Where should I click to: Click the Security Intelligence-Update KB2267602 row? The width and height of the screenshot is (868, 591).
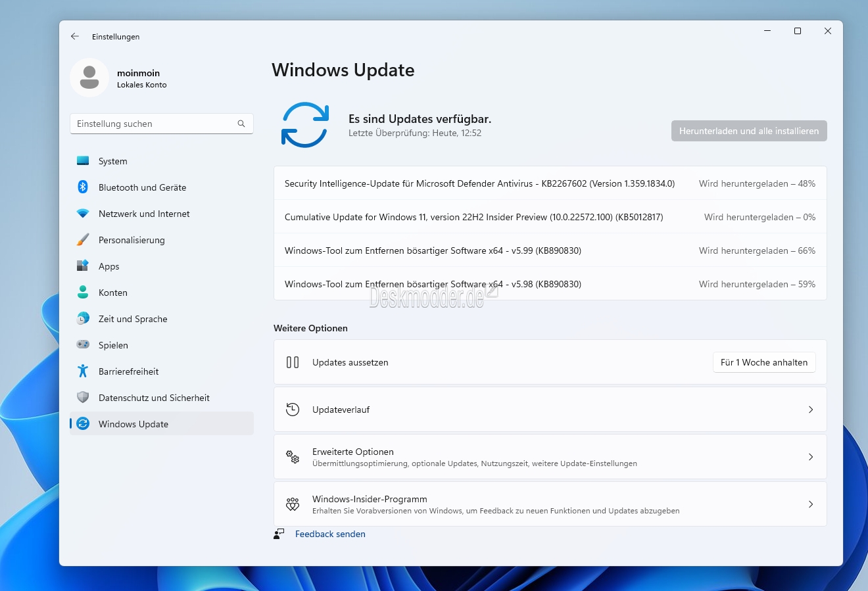click(x=550, y=183)
